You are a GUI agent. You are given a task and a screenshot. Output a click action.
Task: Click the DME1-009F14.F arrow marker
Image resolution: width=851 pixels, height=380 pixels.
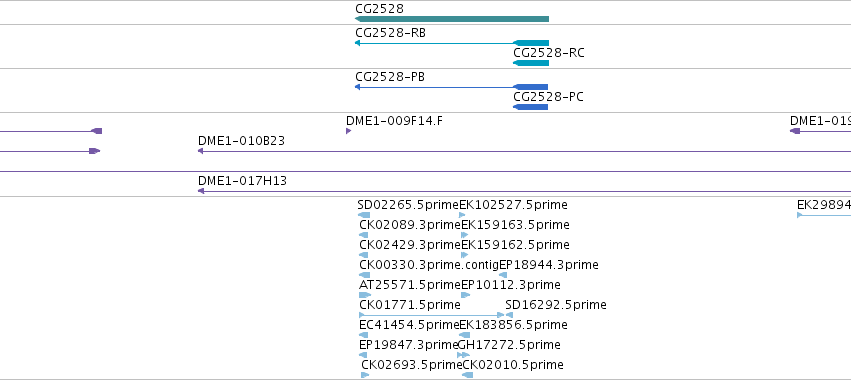pyautogui.click(x=348, y=131)
